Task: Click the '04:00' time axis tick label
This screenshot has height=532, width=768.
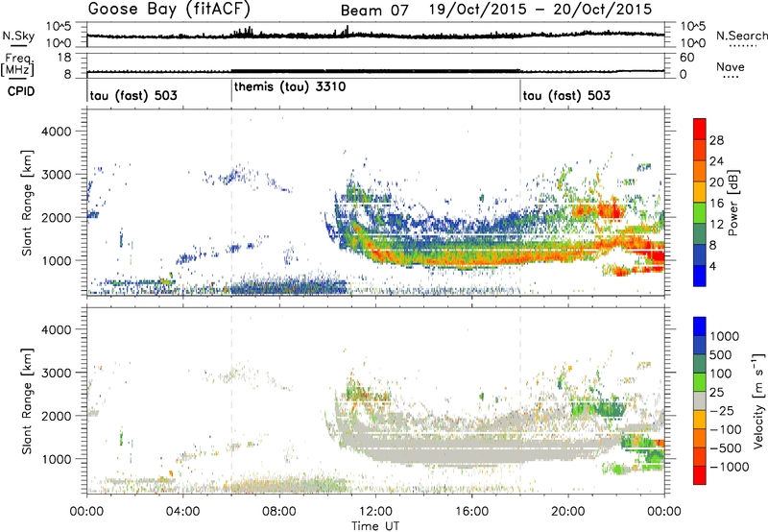Action: coord(183,512)
